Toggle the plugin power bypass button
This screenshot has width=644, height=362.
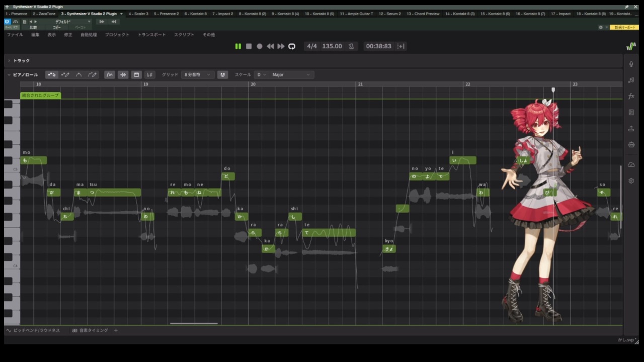[7, 22]
